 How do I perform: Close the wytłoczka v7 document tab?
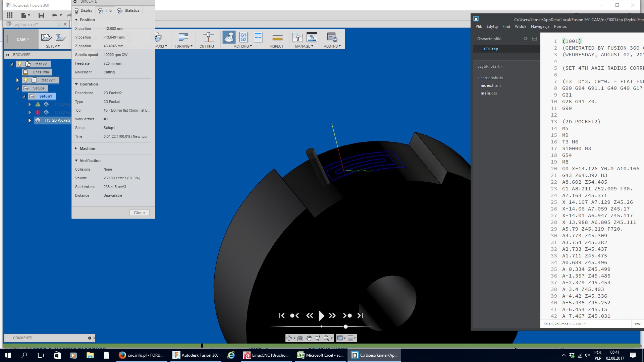65,24
